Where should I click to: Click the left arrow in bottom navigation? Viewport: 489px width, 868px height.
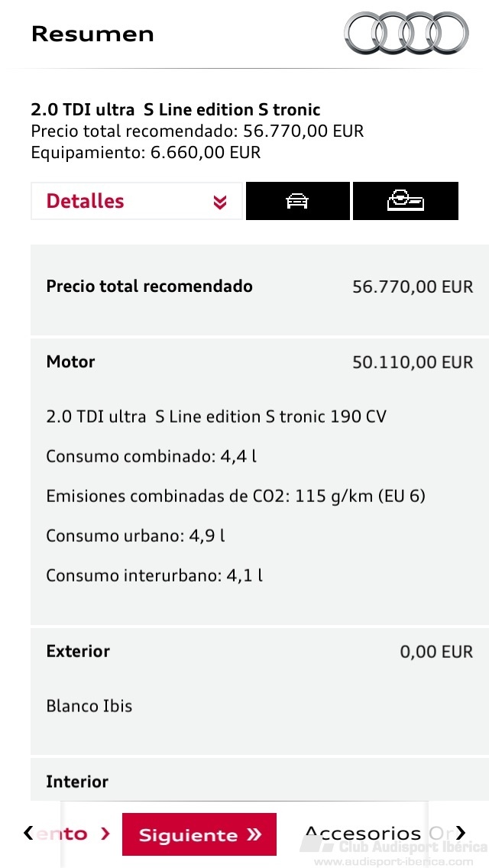(x=28, y=833)
